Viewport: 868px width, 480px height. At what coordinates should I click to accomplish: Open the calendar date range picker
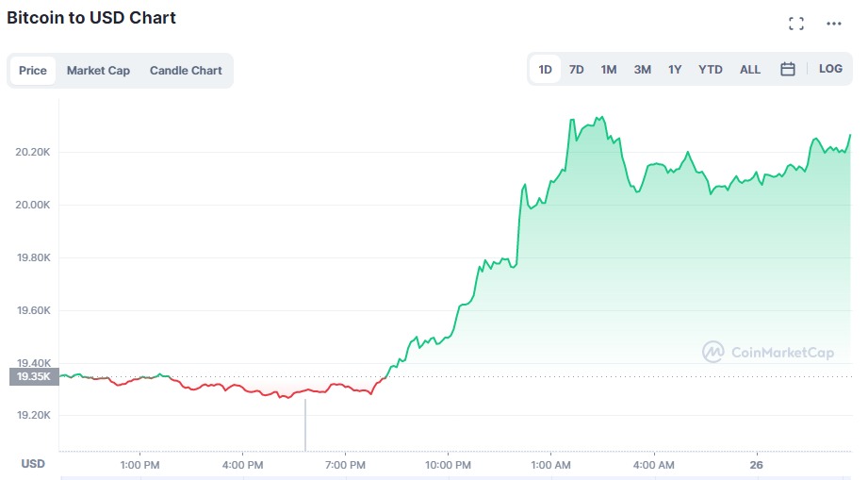[788, 69]
